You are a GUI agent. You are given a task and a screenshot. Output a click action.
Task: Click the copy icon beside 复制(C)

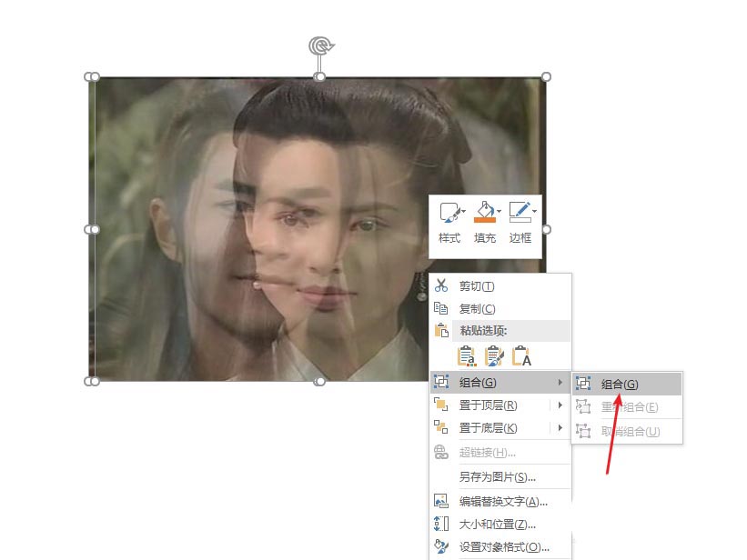(441, 308)
